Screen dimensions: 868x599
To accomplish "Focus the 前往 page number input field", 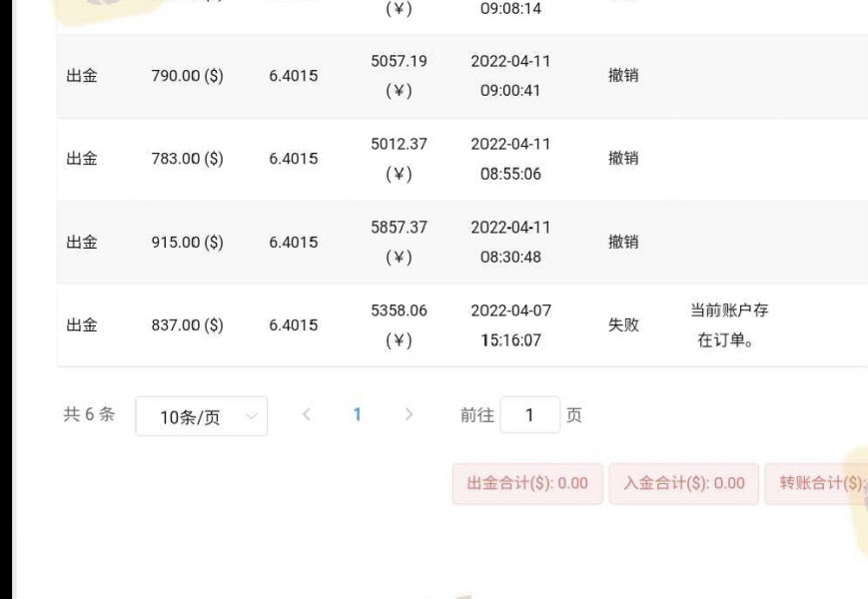I will (529, 415).
